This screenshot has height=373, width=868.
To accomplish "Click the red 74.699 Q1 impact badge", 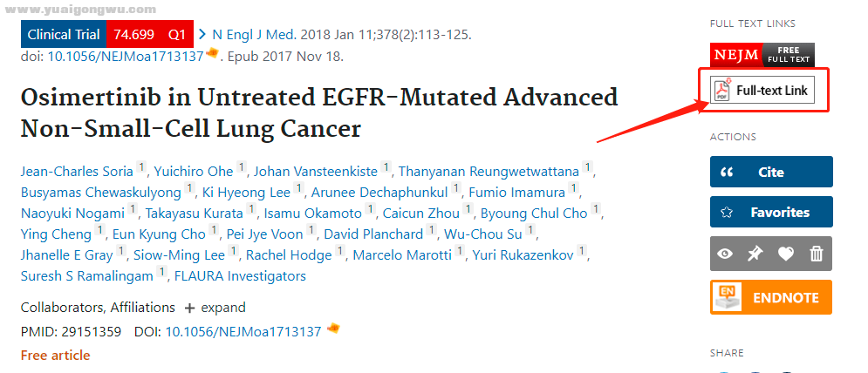I will tap(149, 34).
